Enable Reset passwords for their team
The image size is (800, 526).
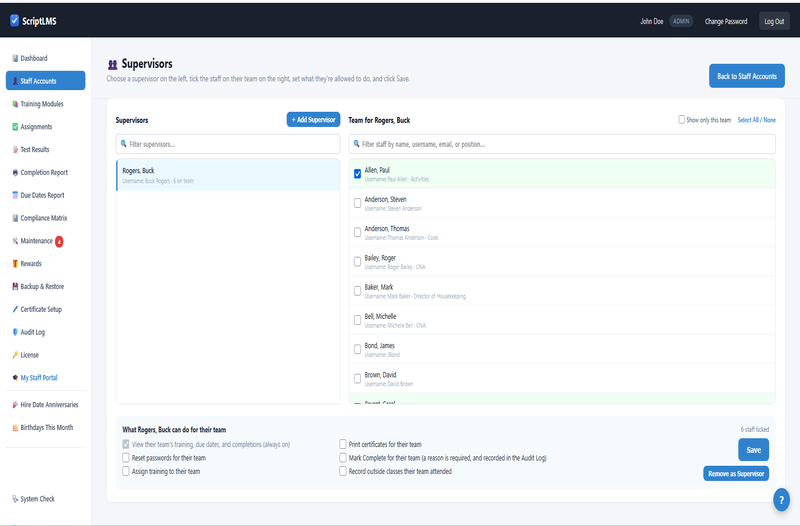click(126, 458)
